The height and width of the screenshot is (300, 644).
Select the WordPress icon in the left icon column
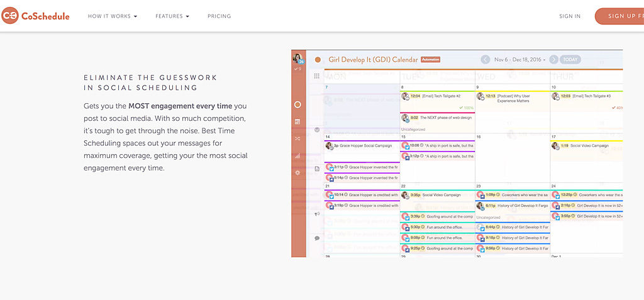(x=317, y=130)
